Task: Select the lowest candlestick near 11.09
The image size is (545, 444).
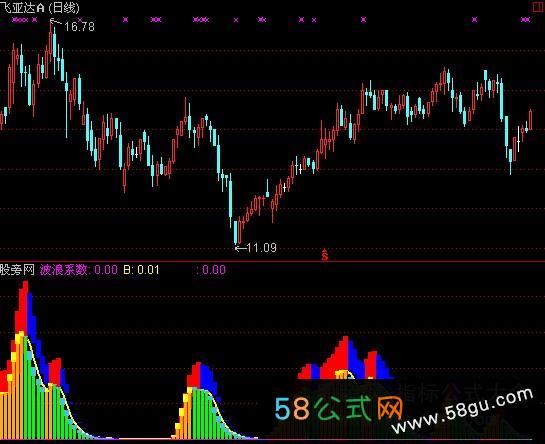Action: click(235, 232)
